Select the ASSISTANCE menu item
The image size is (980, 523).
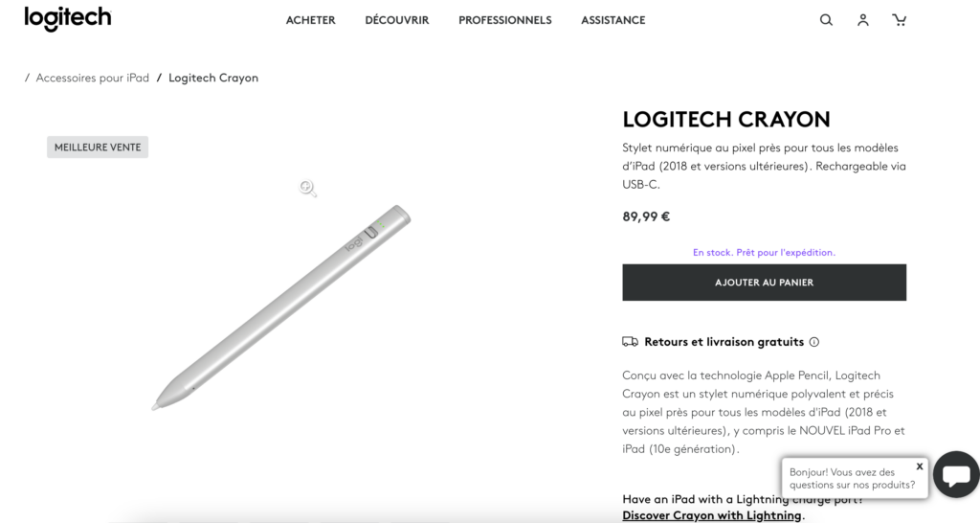[613, 20]
